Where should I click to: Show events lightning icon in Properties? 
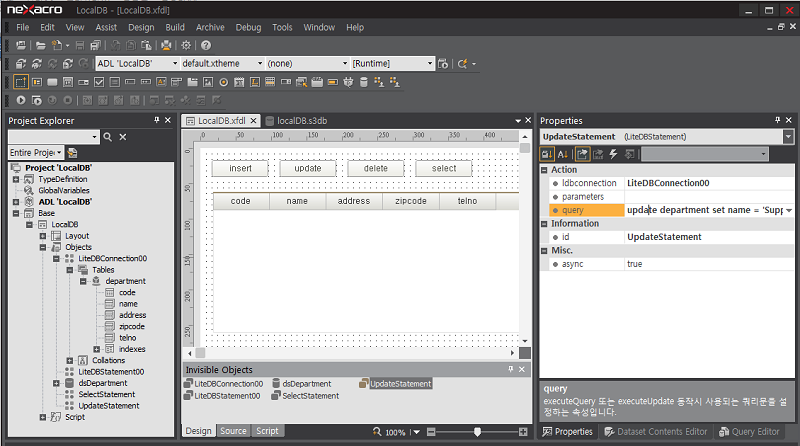[x=614, y=154]
